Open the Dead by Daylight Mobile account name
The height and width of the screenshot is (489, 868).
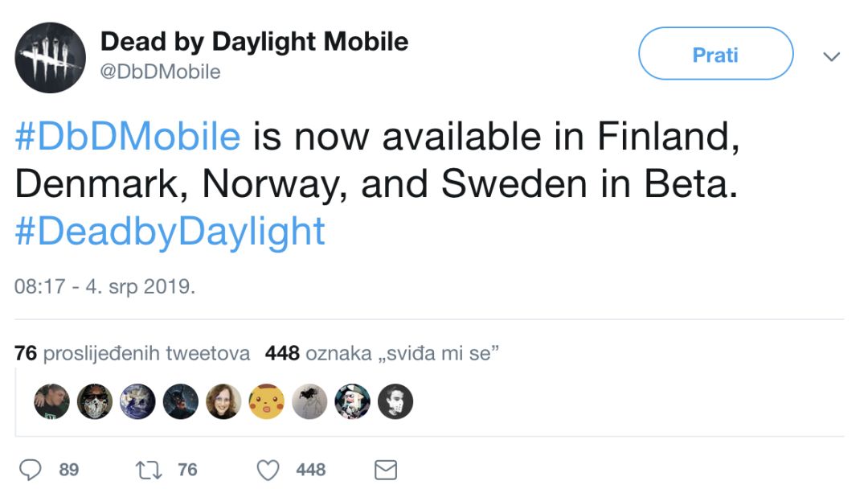point(254,42)
